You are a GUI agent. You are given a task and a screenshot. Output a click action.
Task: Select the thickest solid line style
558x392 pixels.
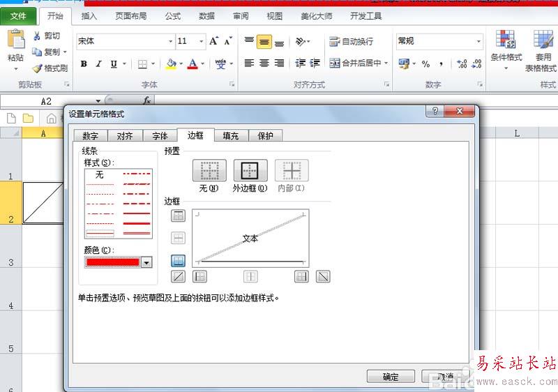(137, 223)
